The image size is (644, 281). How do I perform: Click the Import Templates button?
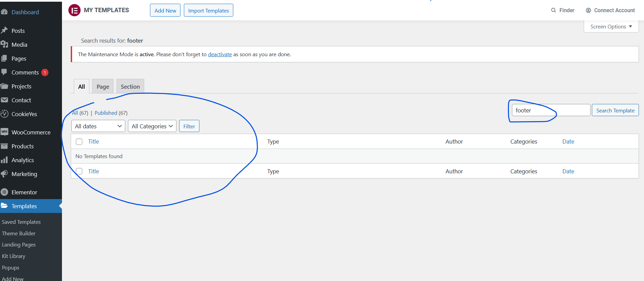(x=209, y=10)
